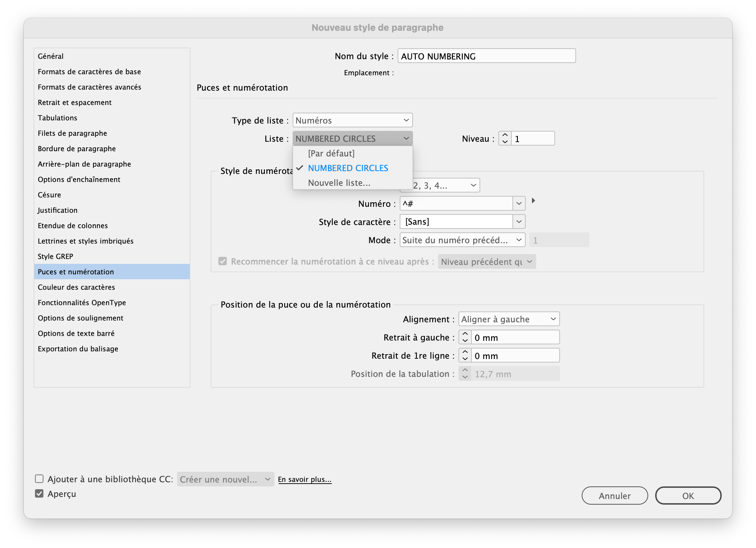This screenshot has width=756, height=548.
Task: Open the Alignement dropdown
Action: tap(509, 319)
